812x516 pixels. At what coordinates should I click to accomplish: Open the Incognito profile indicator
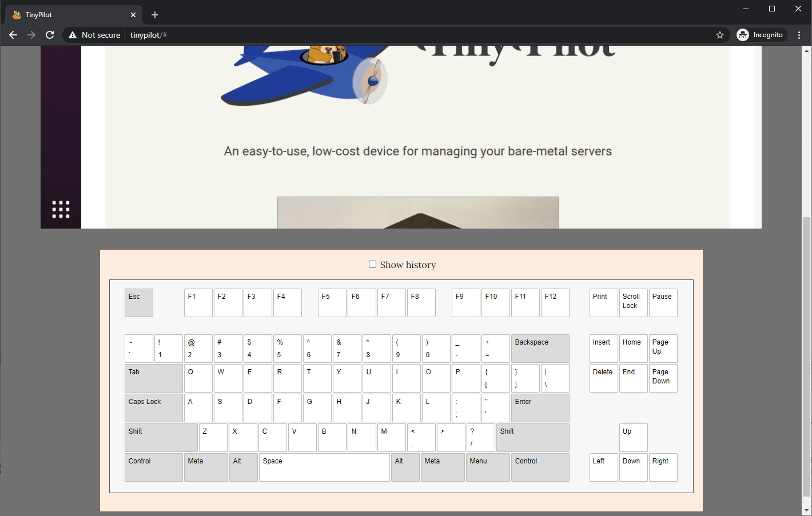(x=760, y=35)
